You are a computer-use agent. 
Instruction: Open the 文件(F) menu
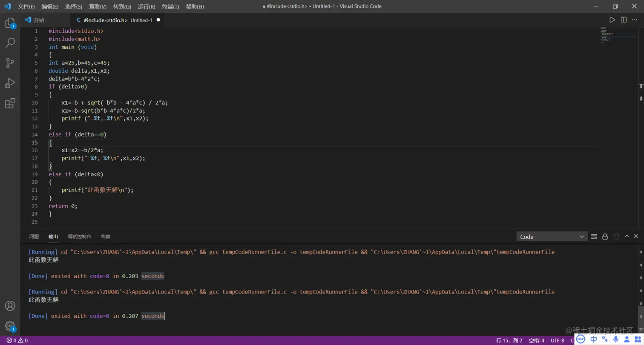tap(26, 6)
